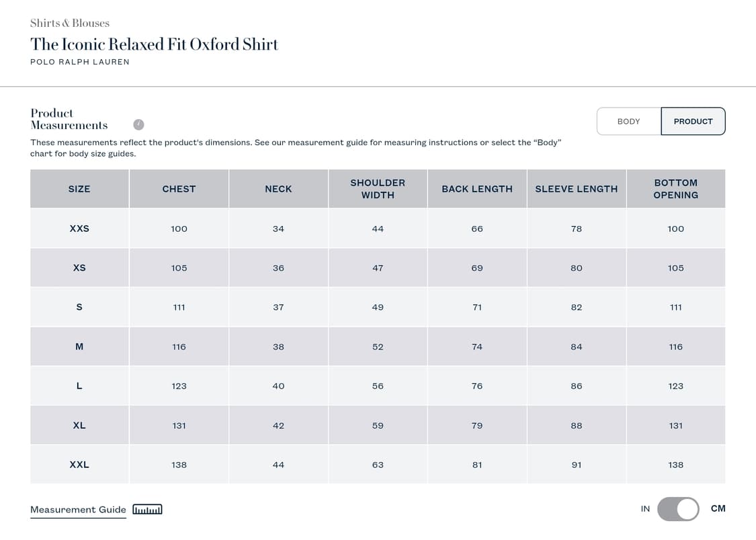Click the info icon beside Product Measurements

(x=138, y=124)
